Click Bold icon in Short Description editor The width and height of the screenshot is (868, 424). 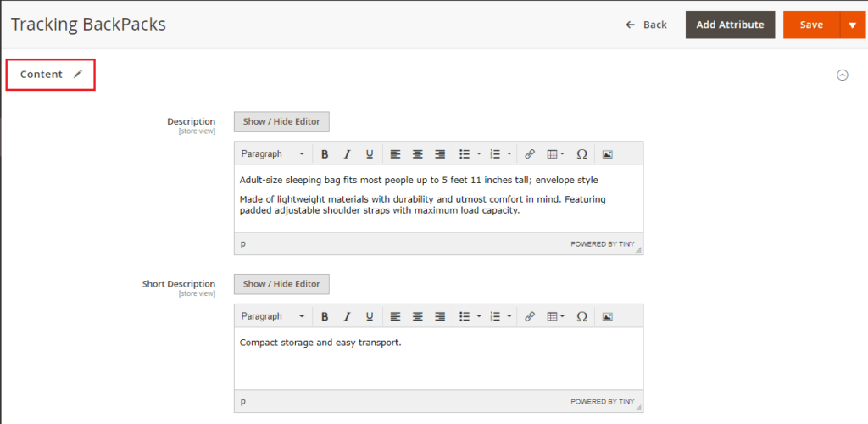pos(325,316)
